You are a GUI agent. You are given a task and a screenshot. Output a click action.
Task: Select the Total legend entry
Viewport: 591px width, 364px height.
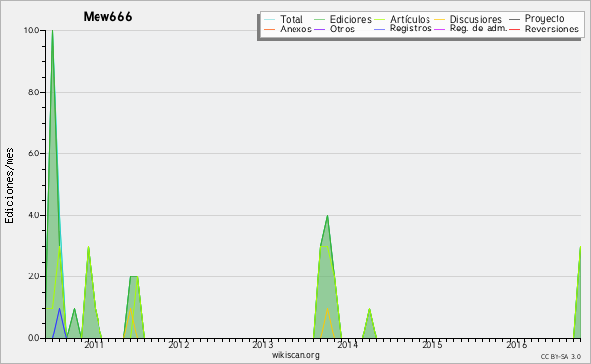pyautogui.click(x=284, y=19)
